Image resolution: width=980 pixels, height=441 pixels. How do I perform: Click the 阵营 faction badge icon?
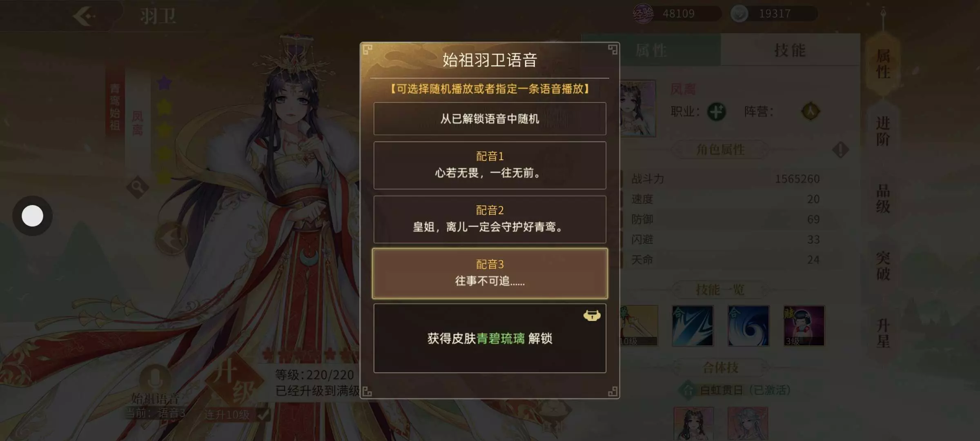(x=811, y=111)
